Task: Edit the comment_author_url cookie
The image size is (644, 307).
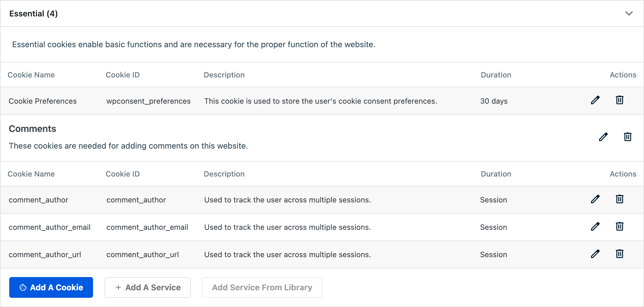Action: [595, 254]
